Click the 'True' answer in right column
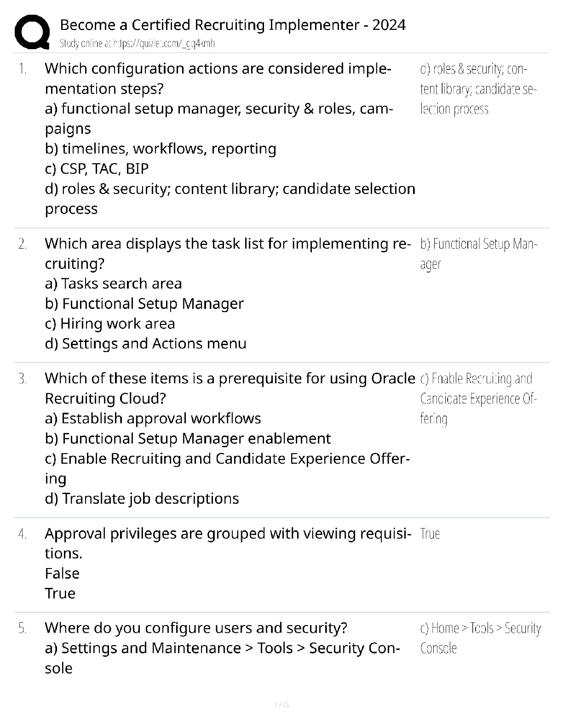 (x=430, y=534)
